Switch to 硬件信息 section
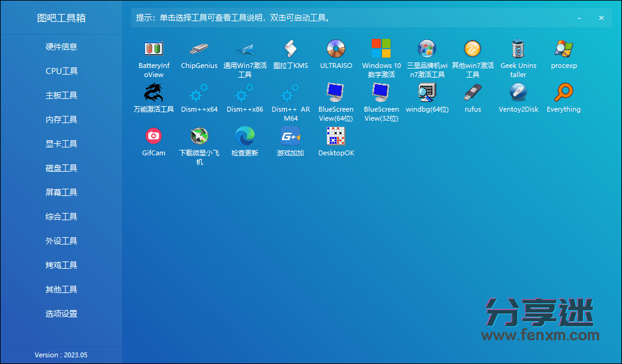This screenshot has width=622, height=364. tap(61, 47)
